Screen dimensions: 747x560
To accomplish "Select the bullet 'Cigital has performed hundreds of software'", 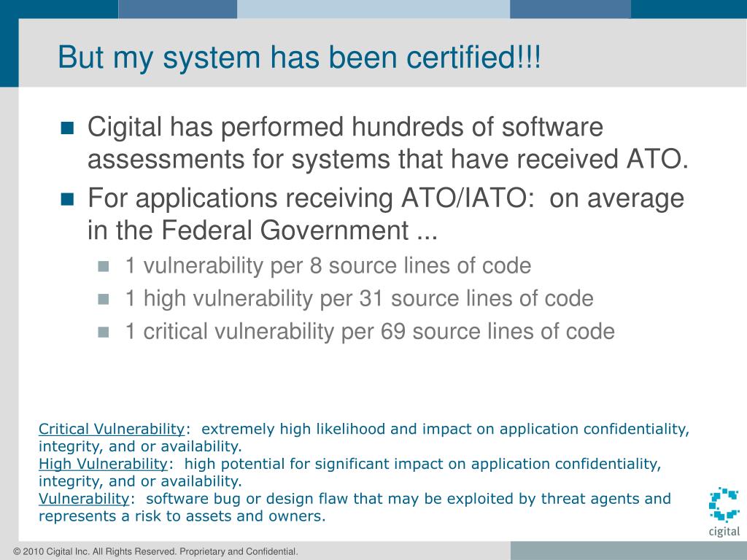I will pos(345,128).
